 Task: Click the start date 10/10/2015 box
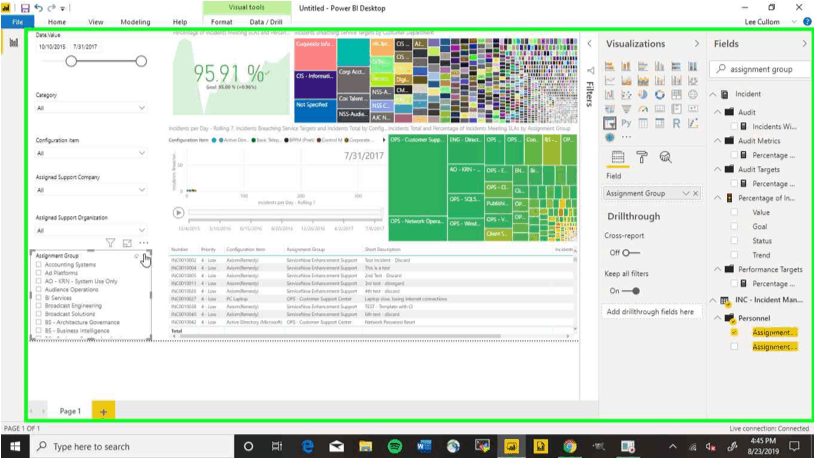(x=52, y=47)
